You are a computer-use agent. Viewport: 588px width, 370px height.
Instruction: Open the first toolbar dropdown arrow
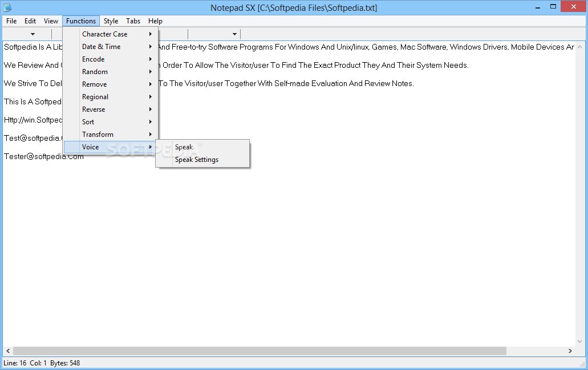33,34
